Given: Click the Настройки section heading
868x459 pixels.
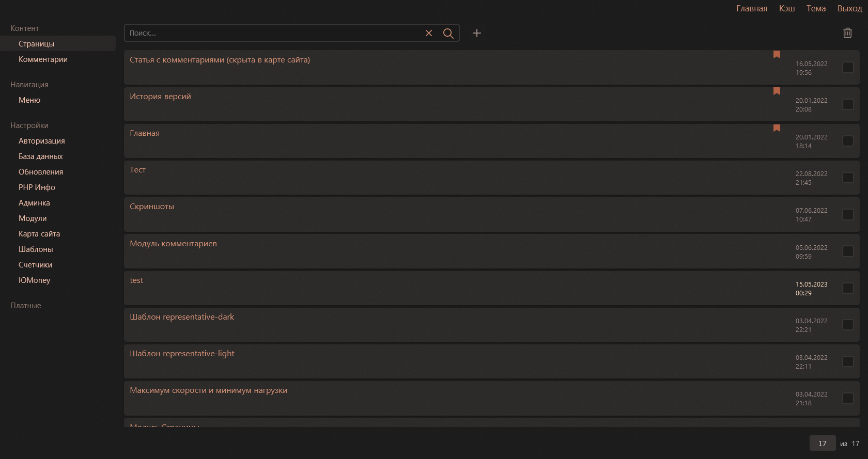Looking at the screenshot, I should point(29,125).
